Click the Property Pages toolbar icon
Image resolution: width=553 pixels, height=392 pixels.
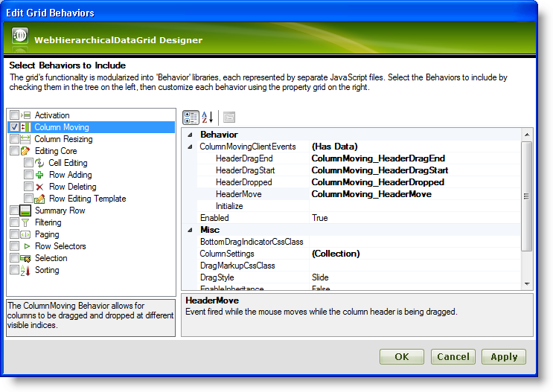228,118
